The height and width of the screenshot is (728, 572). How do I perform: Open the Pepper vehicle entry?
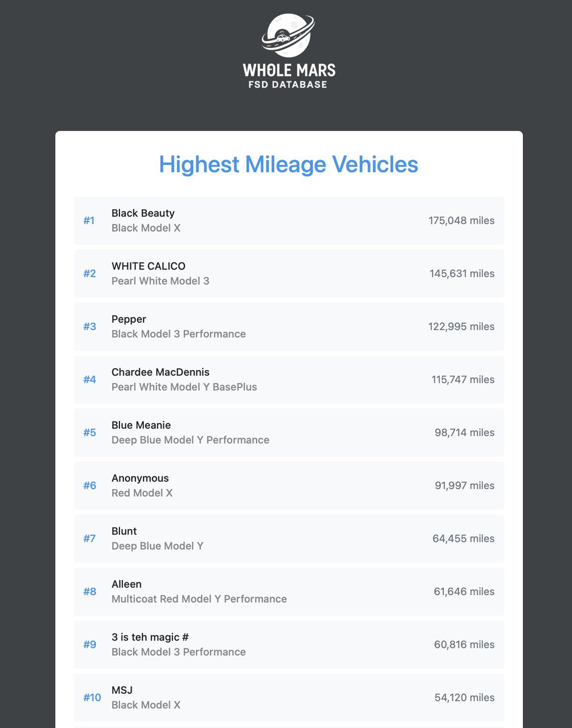(289, 326)
